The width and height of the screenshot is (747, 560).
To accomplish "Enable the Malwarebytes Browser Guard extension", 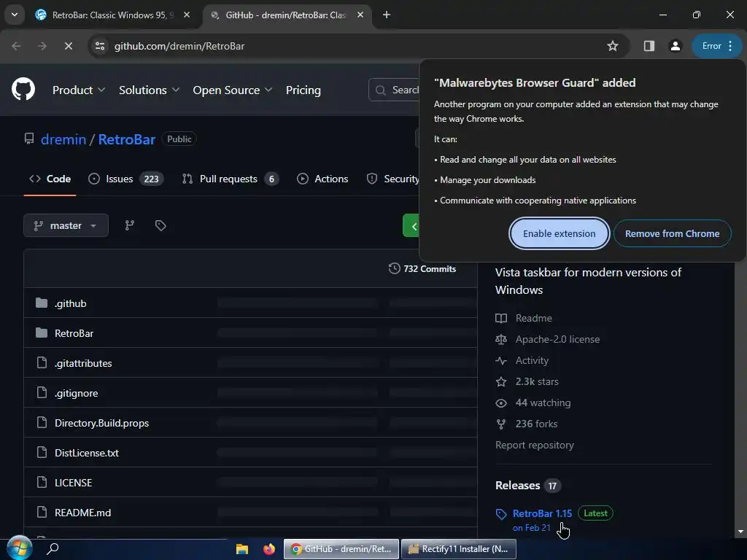I will click(559, 233).
